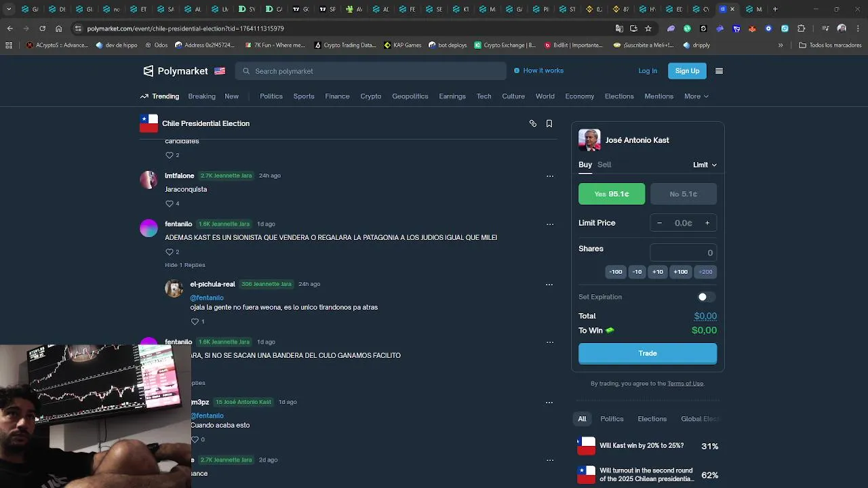The image size is (868, 488).
Task: Show hidden bookmarks overflow chevron
Action: coord(781,45)
